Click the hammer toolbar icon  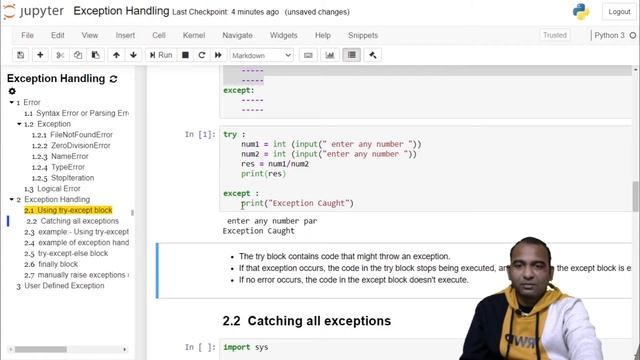tap(373, 55)
